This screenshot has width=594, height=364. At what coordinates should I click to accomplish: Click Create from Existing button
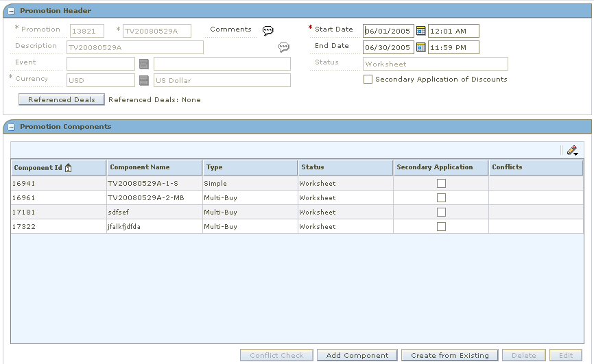point(450,355)
